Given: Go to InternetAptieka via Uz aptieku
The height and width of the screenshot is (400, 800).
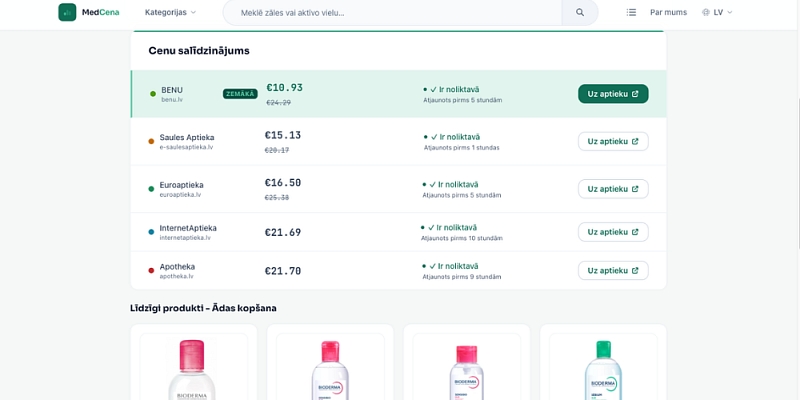Looking at the screenshot, I should click(x=613, y=232).
